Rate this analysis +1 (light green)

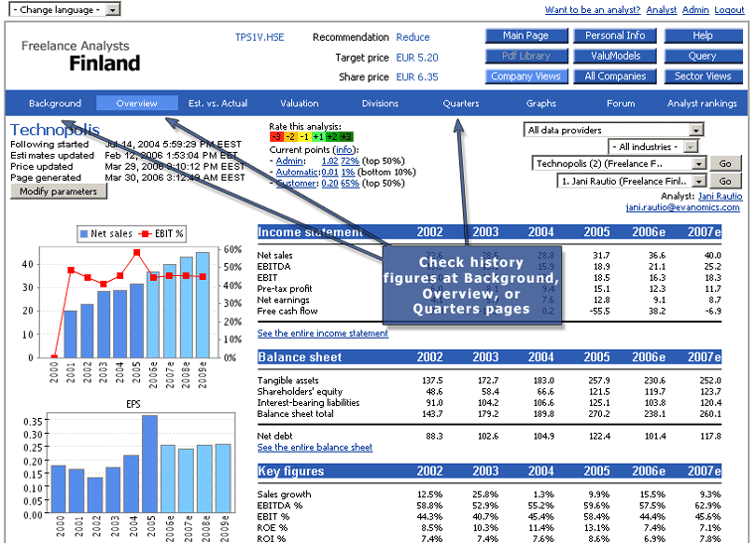pos(318,137)
